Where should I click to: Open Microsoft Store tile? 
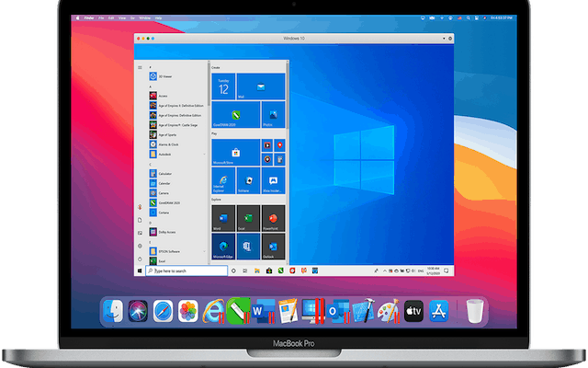coord(236,152)
